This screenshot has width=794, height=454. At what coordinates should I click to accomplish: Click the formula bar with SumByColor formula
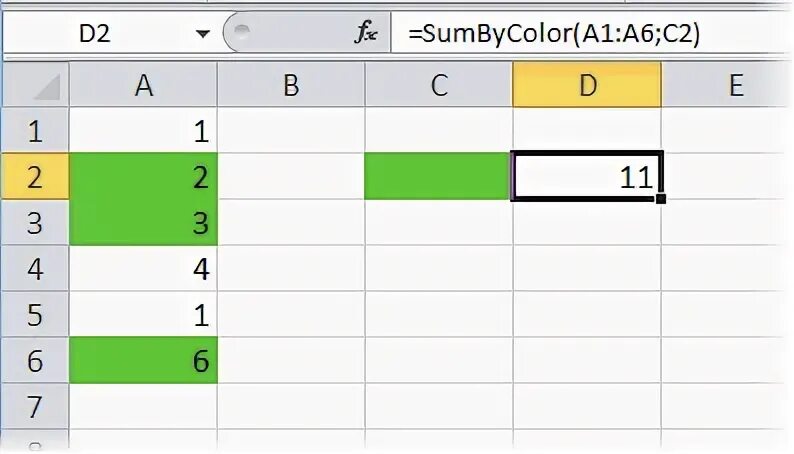click(591, 33)
